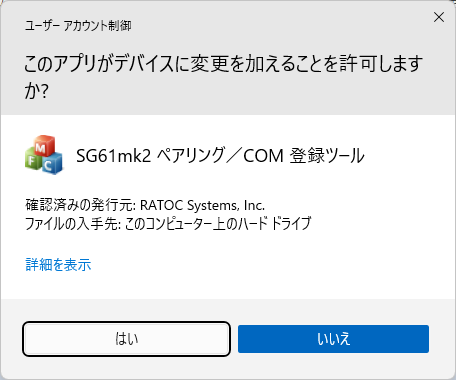Select the COM 登録ツール portion of app name

click(x=304, y=156)
